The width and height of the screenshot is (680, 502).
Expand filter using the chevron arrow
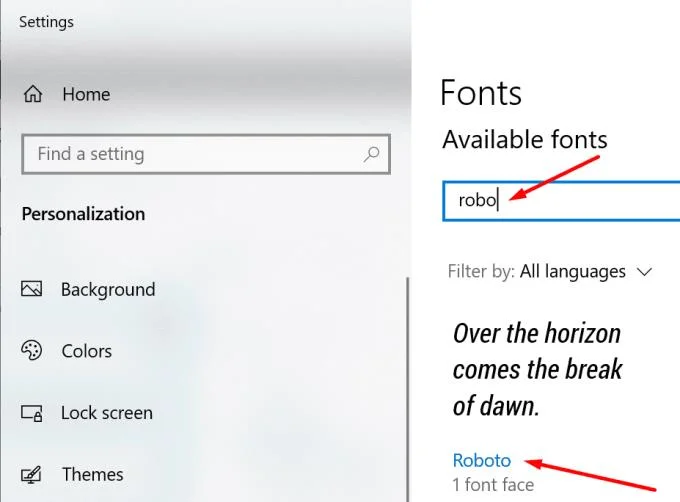[x=644, y=272]
